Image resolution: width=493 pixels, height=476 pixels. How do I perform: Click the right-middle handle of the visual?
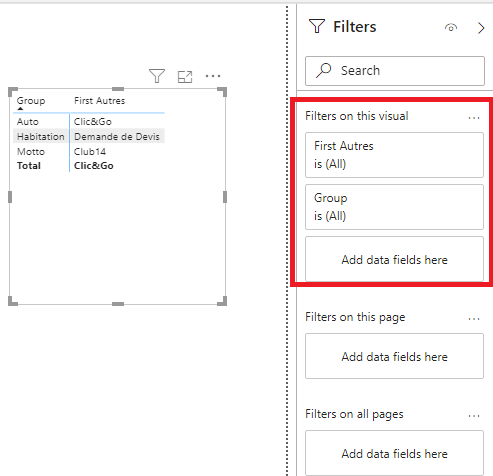[x=225, y=197]
